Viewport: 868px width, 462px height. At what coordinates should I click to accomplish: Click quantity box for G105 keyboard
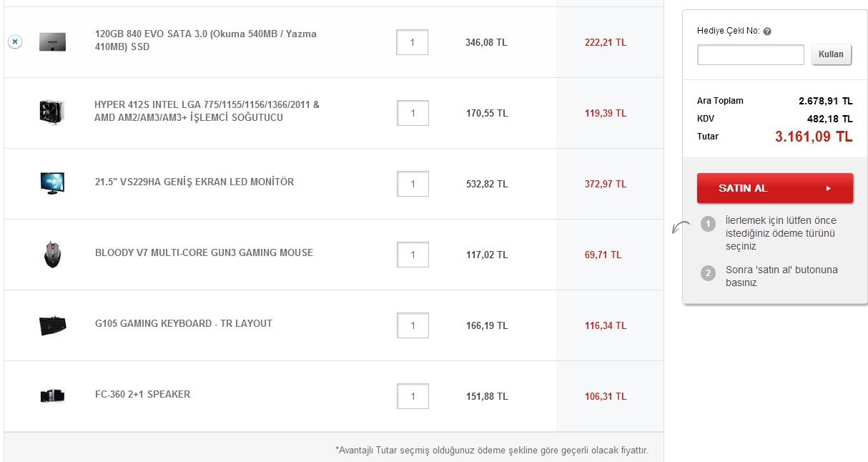pyautogui.click(x=413, y=325)
